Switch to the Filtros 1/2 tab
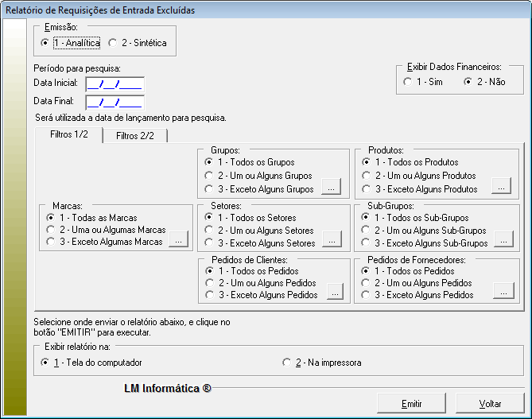Screen dimensions: 532x419 click(x=69, y=135)
